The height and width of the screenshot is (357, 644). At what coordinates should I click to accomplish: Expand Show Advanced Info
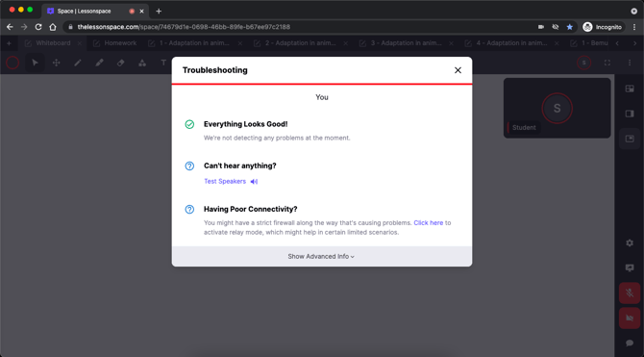(321, 256)
